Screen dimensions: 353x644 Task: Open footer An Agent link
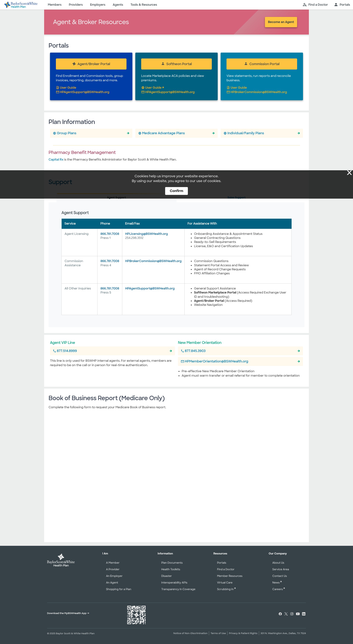click(x=112, y=583)
